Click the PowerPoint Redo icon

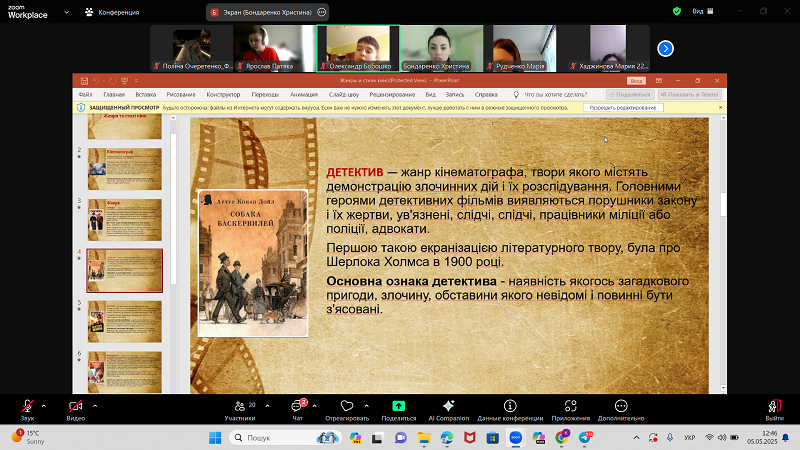[x=112, y=81]
